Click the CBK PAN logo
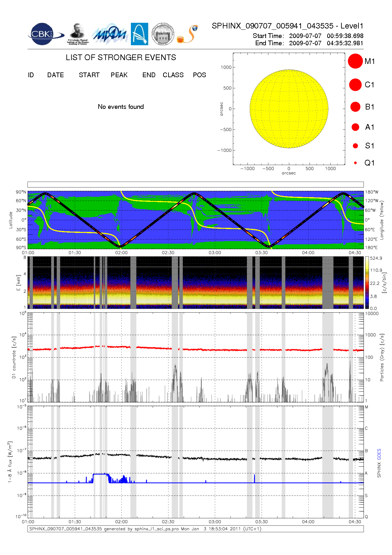392x555 pixels. 44,34
